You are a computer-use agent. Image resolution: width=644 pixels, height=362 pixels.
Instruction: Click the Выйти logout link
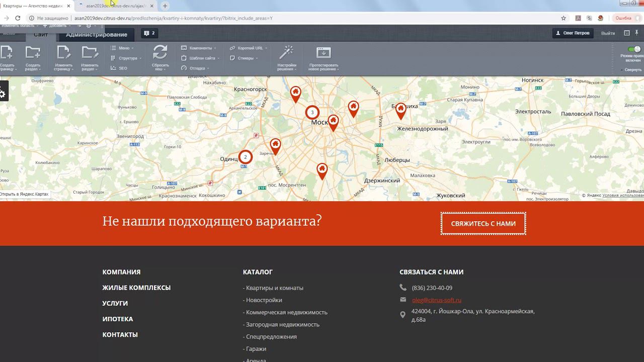[608, 33]
